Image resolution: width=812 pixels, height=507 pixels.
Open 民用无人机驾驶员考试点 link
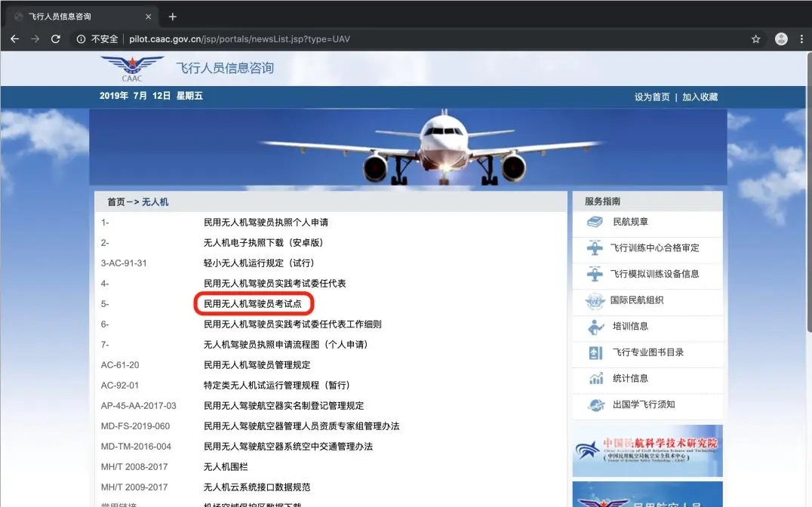coord(253,304)
